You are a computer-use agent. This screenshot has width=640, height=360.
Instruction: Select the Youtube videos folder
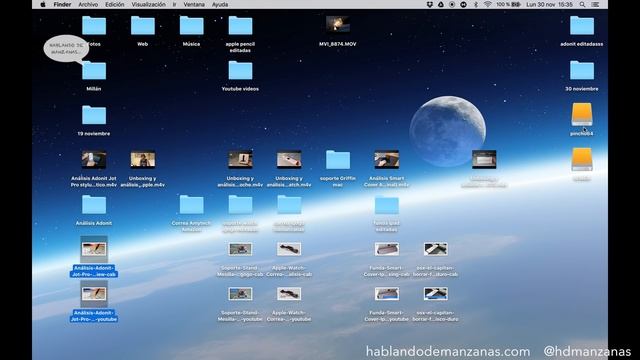(240, 71)
